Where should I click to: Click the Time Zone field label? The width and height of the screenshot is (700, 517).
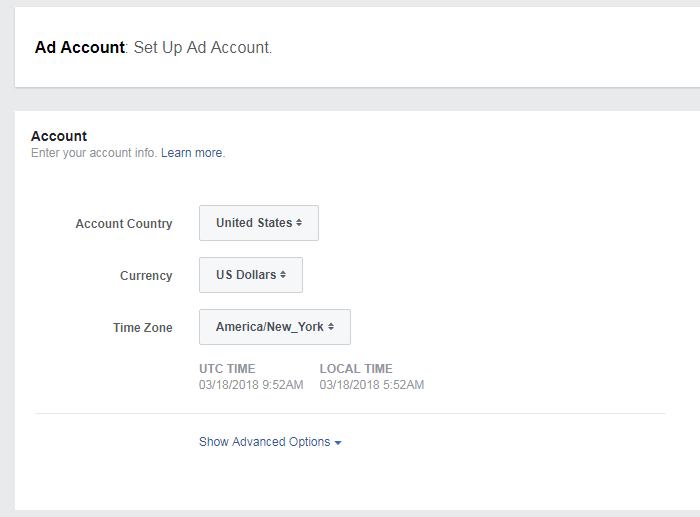[142, 328]
